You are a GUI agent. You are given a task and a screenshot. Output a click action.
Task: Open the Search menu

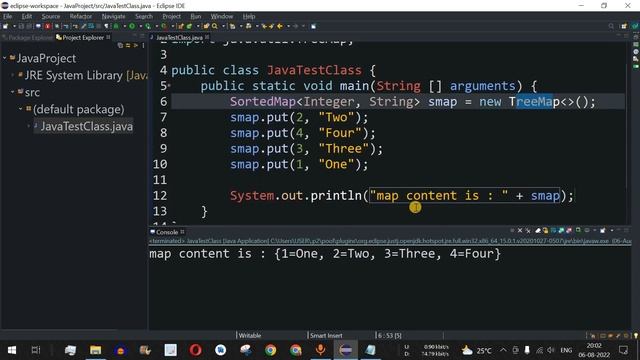pos(144,16)
